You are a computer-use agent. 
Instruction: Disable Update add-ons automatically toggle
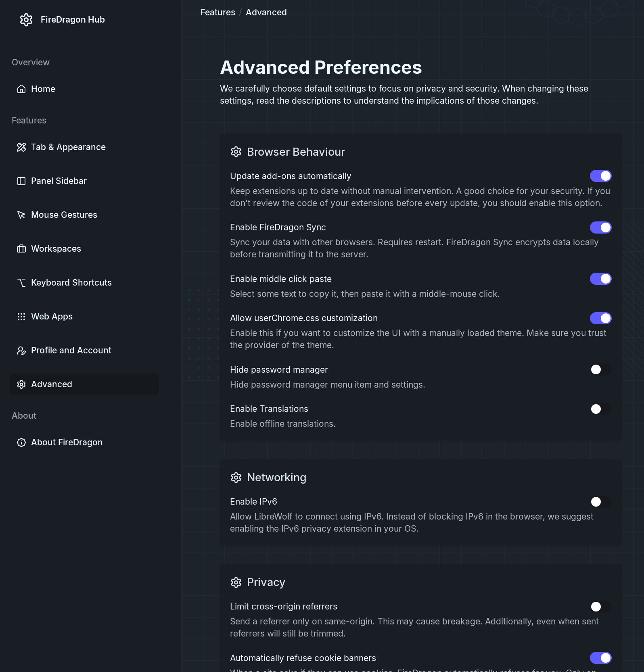point(600,176)
